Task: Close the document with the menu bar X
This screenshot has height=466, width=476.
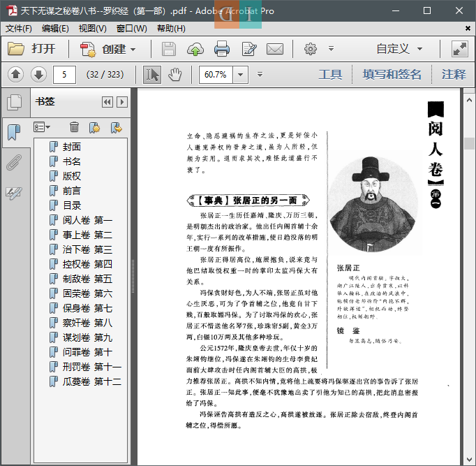Action: click(468, 29)
